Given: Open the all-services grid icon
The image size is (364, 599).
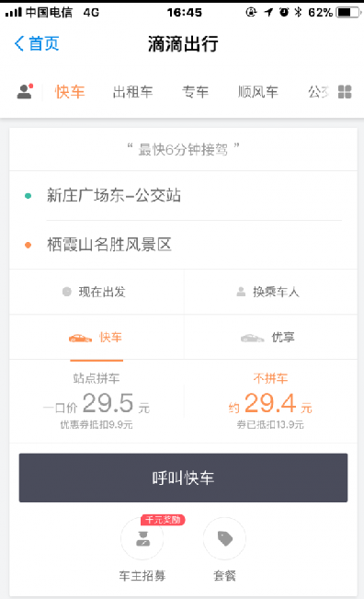Looking at the screenshot, I should point(345,92).
